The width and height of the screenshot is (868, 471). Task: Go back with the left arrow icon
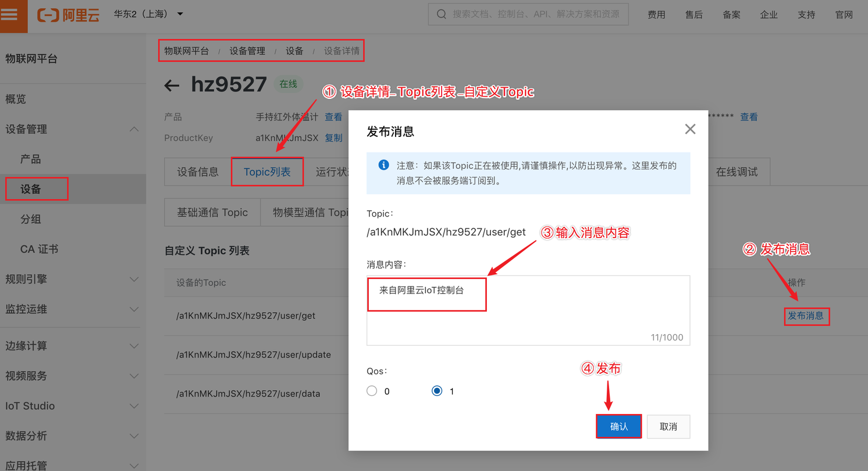tap(172, 86)
